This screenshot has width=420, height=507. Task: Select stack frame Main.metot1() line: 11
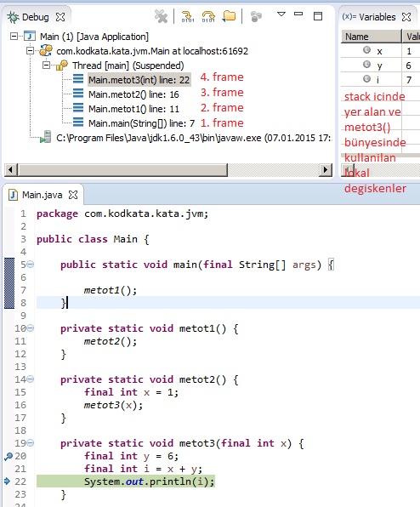[x=133, y=109]
